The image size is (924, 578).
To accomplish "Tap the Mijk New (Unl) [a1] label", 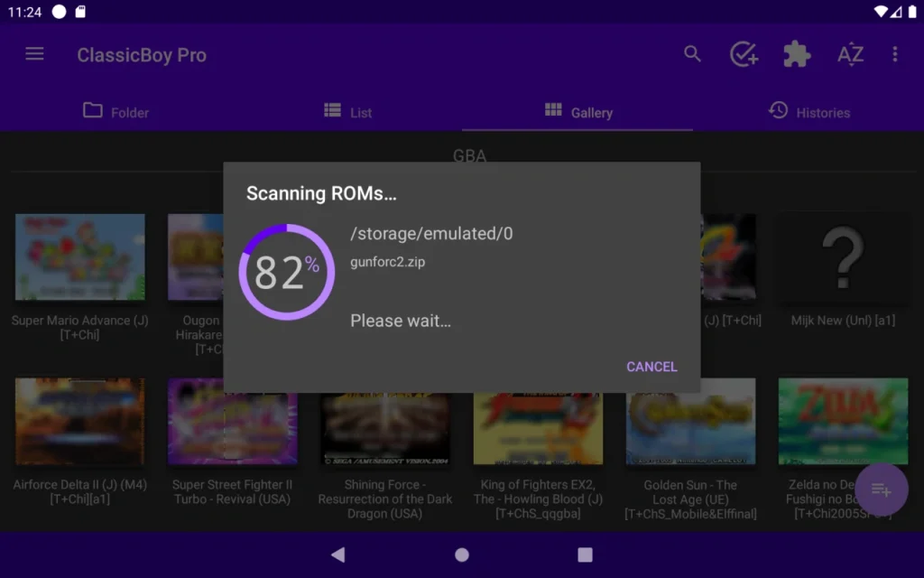I will point(843,321).
